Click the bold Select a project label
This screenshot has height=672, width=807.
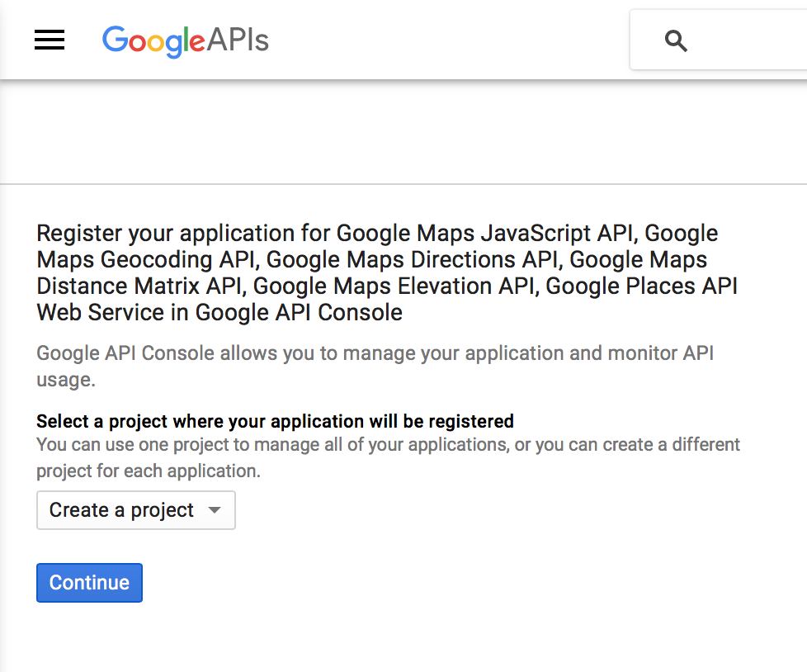coord(275,421)
